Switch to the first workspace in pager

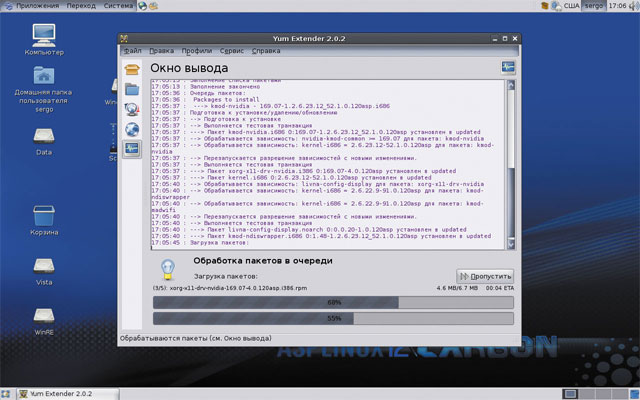(570, 394)
